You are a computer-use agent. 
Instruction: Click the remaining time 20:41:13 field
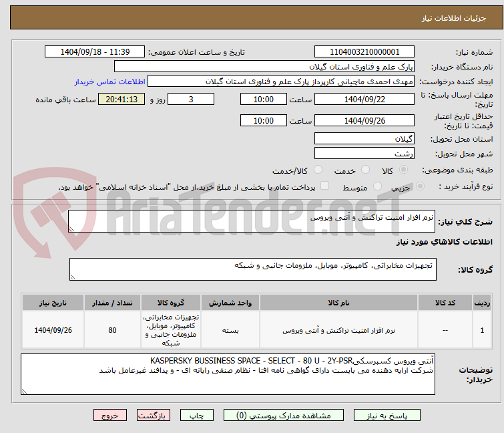click(121, 99)
